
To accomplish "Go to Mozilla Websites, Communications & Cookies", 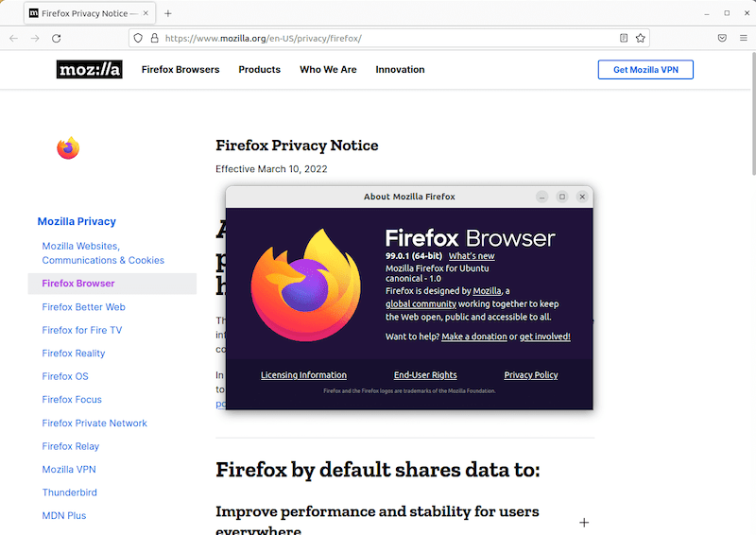I will coord(103,253).
